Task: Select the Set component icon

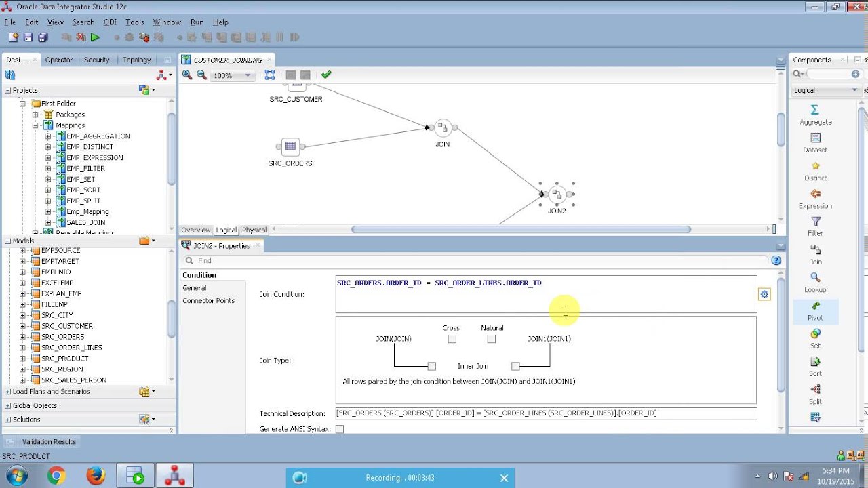Action: pyautogui.click(x=815, y=333)
